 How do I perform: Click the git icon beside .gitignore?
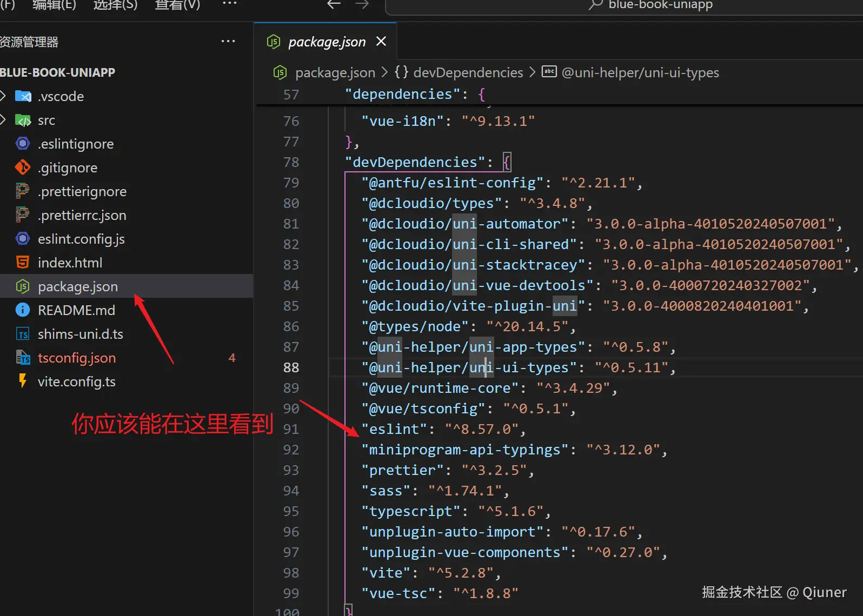click(23, 168)
